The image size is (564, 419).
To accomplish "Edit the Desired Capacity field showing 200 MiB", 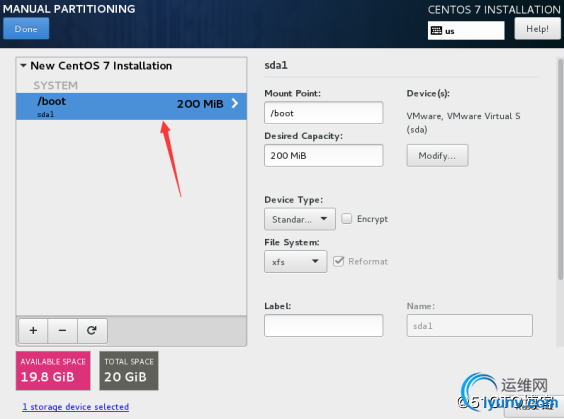I will (x=323, y=155).
